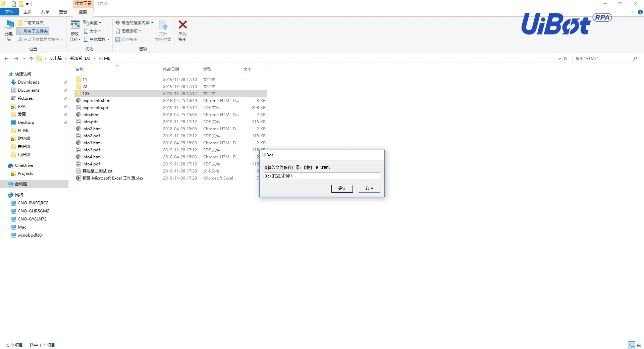Open the 文件 ribbon tab
644x349 pixels.
(x=9, y=12)
